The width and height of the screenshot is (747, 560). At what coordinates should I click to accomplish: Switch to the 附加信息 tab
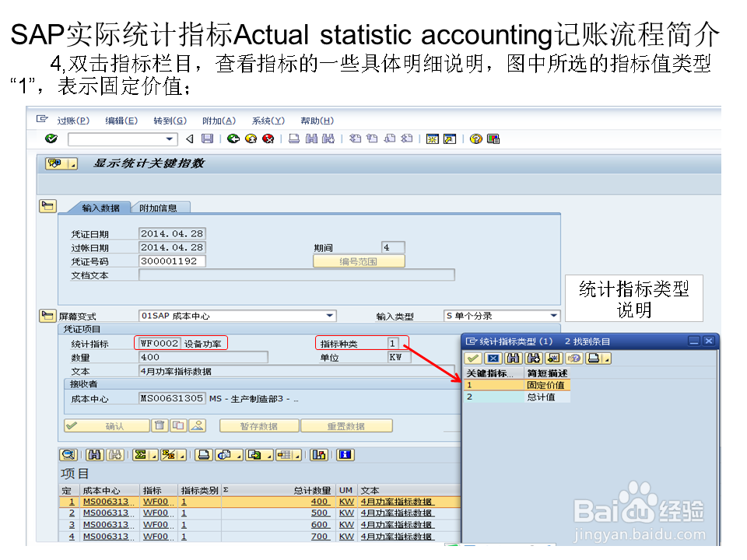[158, 208]
